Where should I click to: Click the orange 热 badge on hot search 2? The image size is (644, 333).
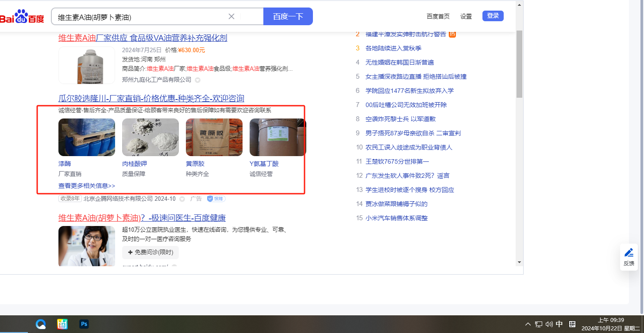tap(452, 34)
